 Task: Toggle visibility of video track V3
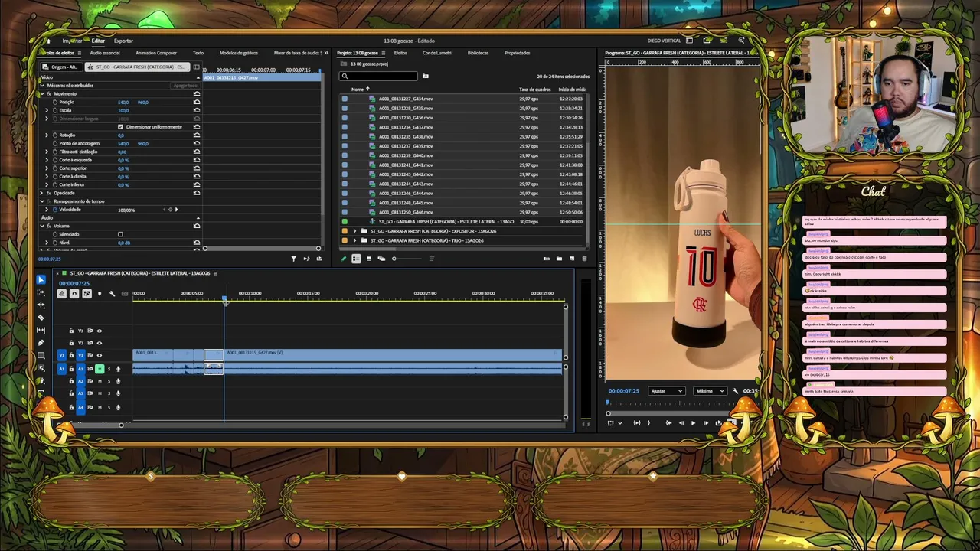click(x=99, y=331)
